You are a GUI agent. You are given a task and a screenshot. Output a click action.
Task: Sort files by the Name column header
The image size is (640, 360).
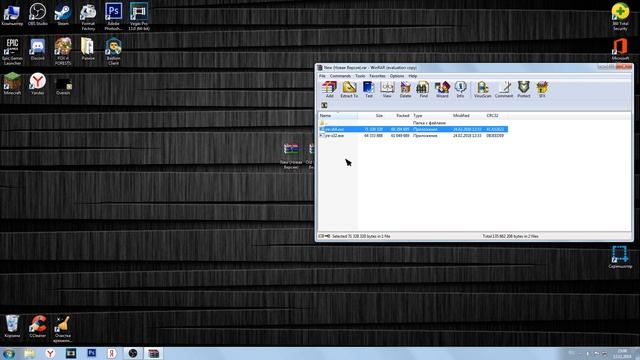[x=338, y=116]
